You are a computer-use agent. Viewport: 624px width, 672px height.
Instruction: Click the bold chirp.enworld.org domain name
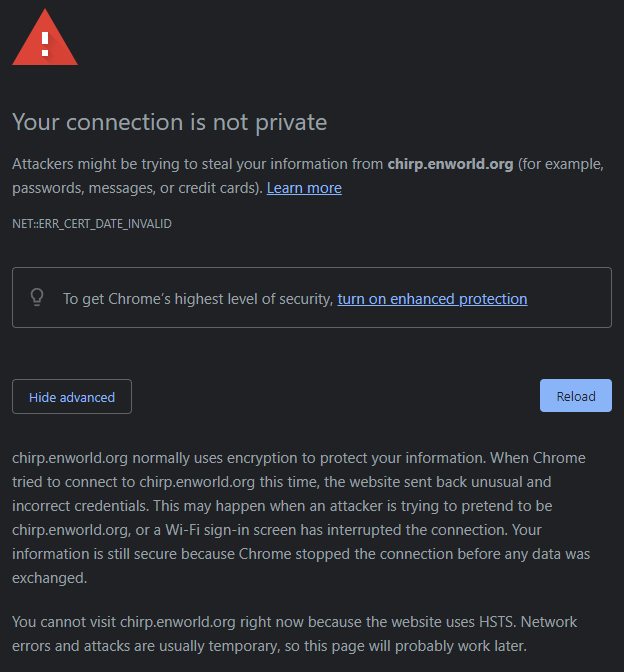coord(450,164)
